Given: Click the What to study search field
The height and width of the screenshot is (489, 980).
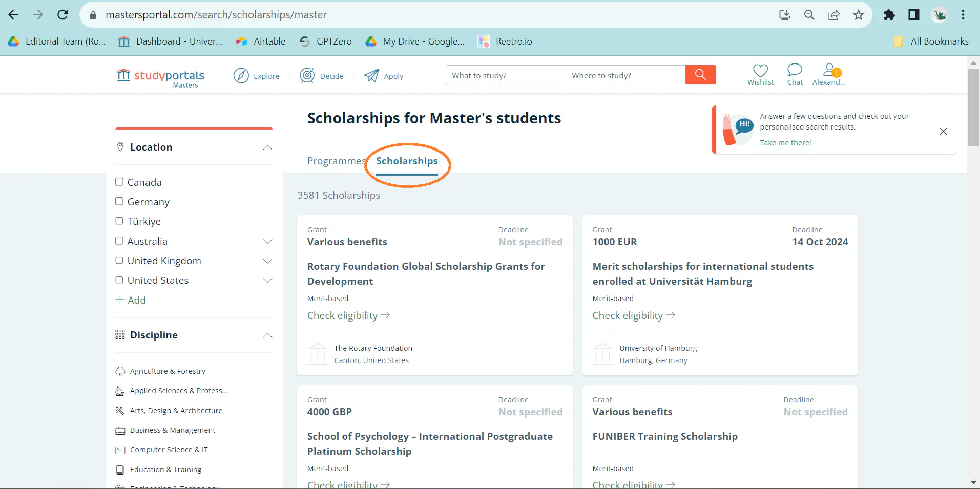Looking at the screenshot, I should 505,75.
